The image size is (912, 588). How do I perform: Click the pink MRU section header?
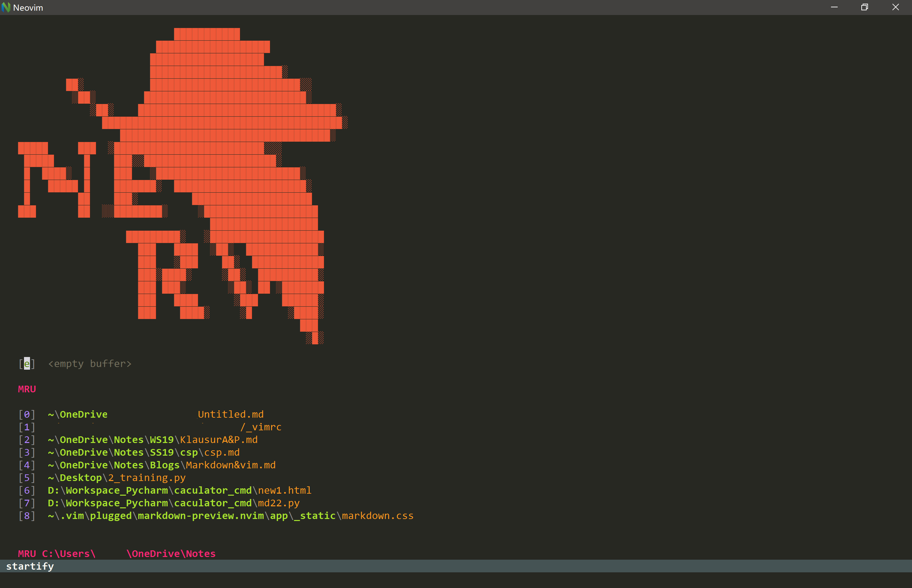27,389
